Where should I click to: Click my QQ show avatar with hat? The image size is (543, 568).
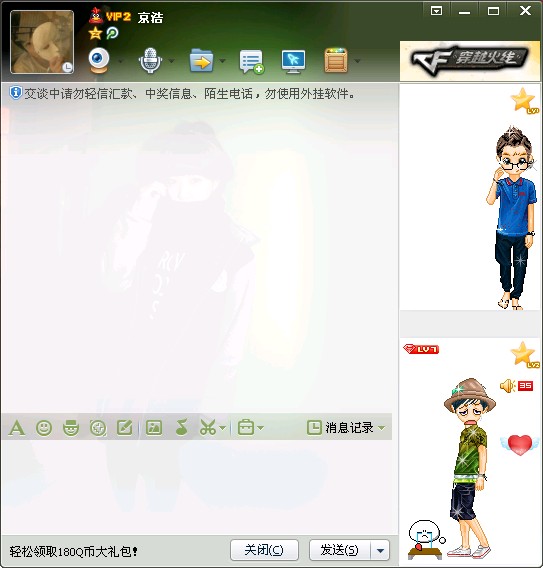point(469,468)
